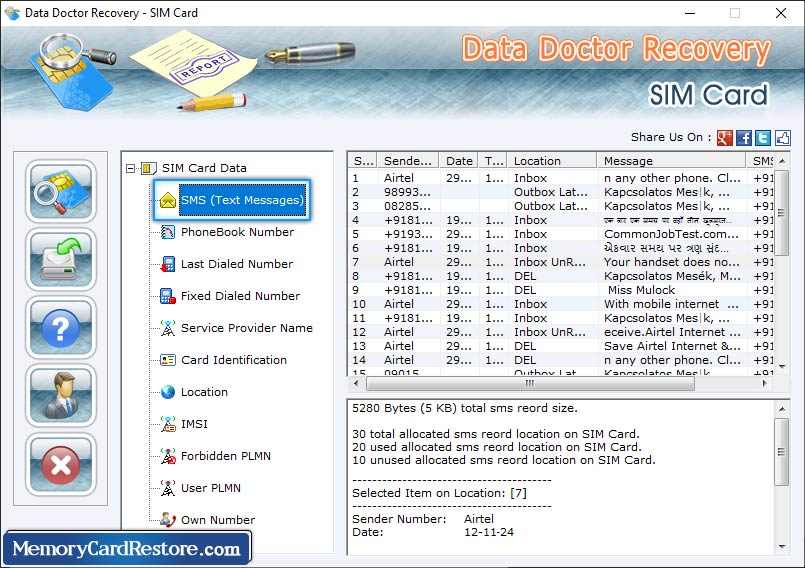This screenshot has height=568, width=805.
Task: Open Help with the question mark button
Action: point(61,328)
